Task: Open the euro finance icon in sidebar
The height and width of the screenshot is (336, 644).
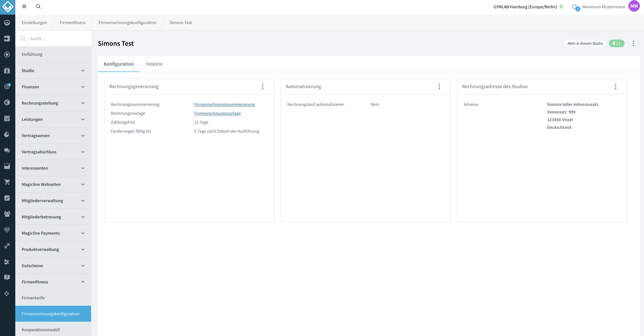Action: (x=7, y=102)
